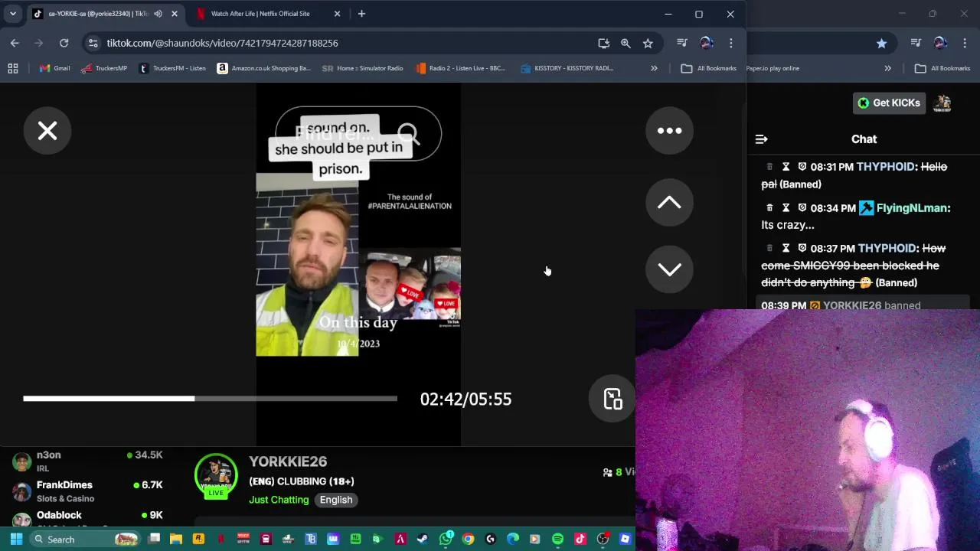This screenshot has height=551, width=980.
Task: Open recommended channel Odablock
Action: [88, 520]
